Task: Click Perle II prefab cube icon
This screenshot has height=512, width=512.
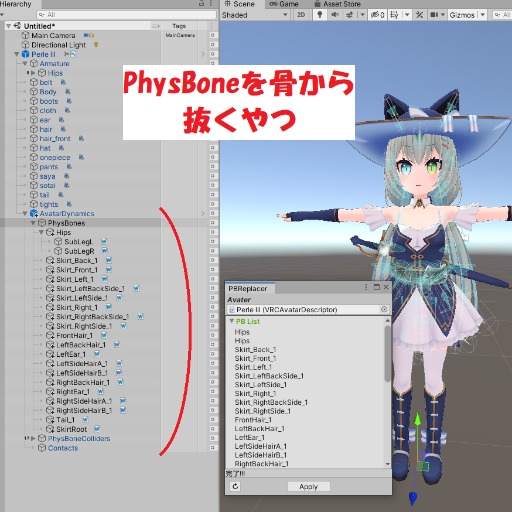Action: (25, 54)
